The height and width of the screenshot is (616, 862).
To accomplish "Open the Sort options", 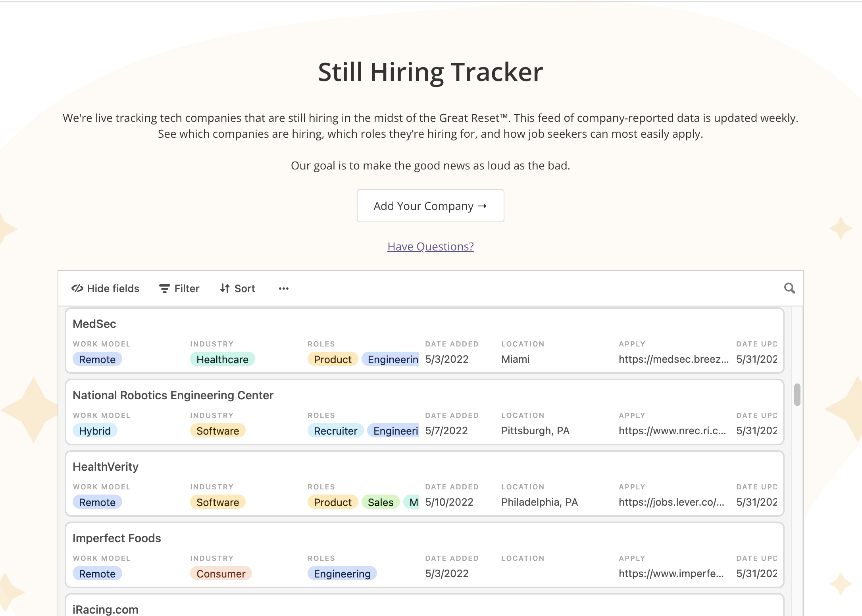I will pyautogui.click(x=237, y=289).
